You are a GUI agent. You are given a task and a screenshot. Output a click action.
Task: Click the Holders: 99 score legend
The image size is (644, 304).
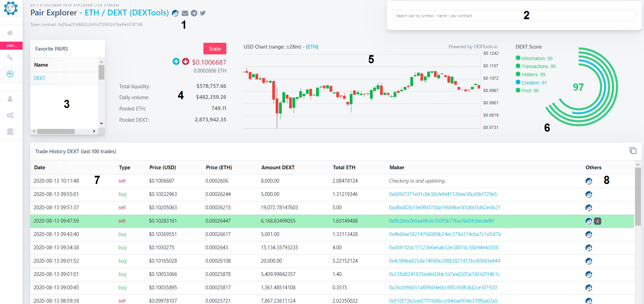pyautogui.click(x=531, y=75)
